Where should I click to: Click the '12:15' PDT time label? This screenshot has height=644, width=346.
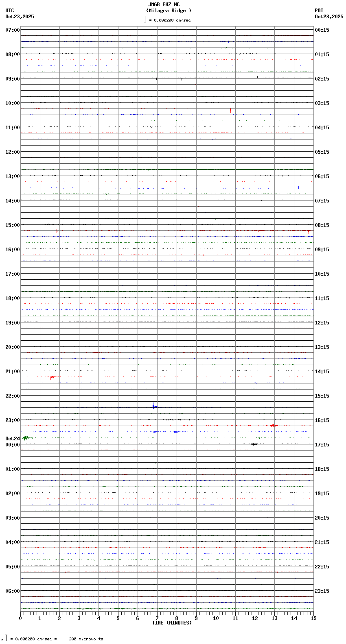[x=322, y=323]
